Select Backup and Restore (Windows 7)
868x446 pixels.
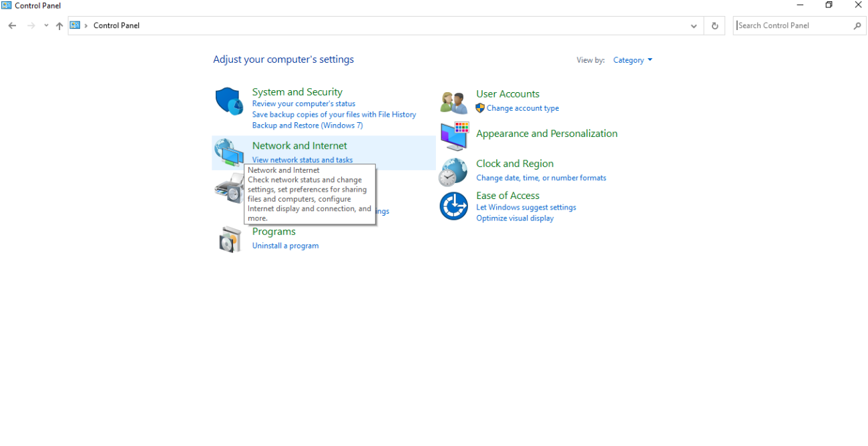307,126
